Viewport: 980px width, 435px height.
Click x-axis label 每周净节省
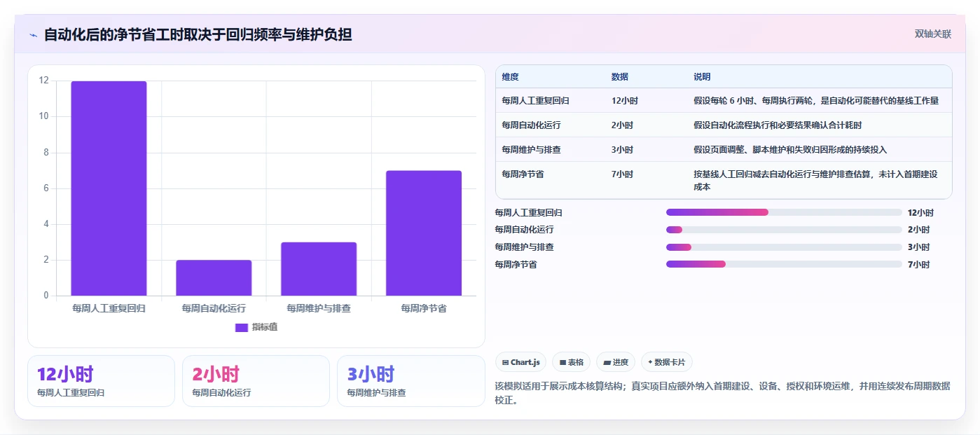(424, 308)
